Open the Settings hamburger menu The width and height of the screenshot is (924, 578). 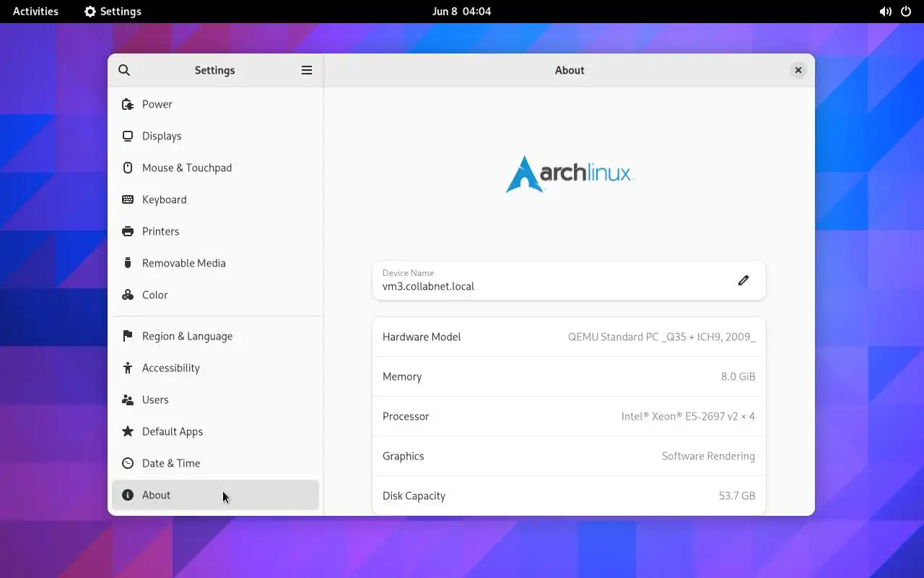tap(307, 70)
